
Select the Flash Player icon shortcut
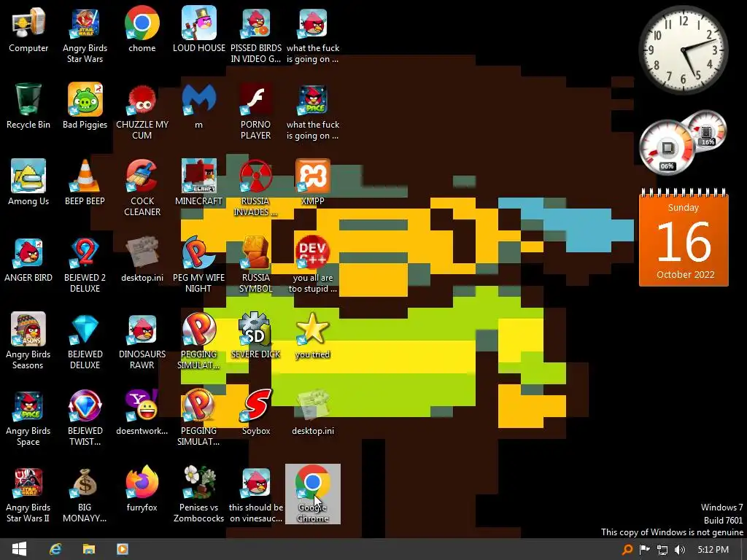pyautogui.click(x=256, y=112)
